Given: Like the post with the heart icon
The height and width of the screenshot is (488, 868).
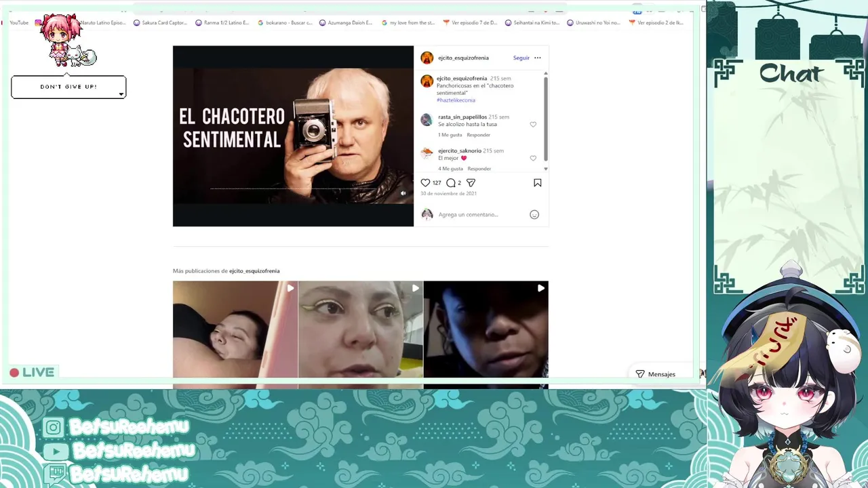Looking at the screenshot, I should pos(425,183).
